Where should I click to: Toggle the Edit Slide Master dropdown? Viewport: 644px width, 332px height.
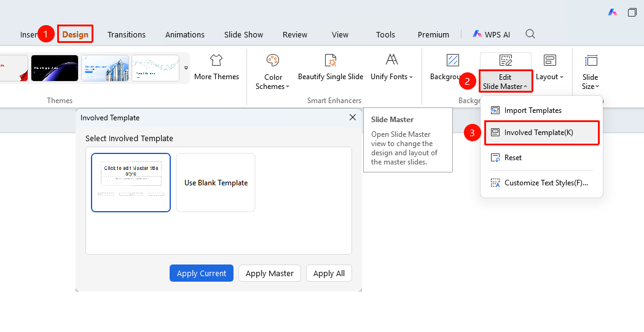(x=505, y=81)
